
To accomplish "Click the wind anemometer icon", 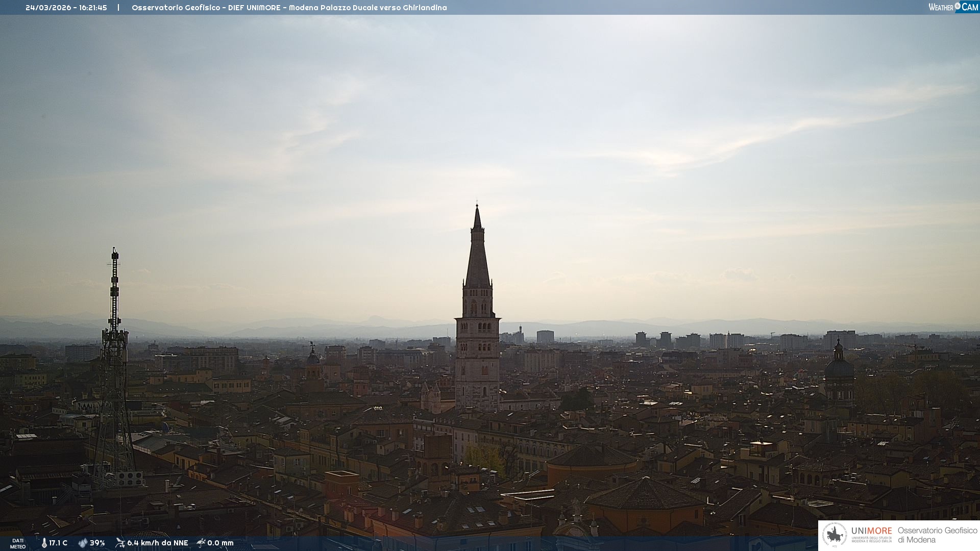I will pos(120,543).
